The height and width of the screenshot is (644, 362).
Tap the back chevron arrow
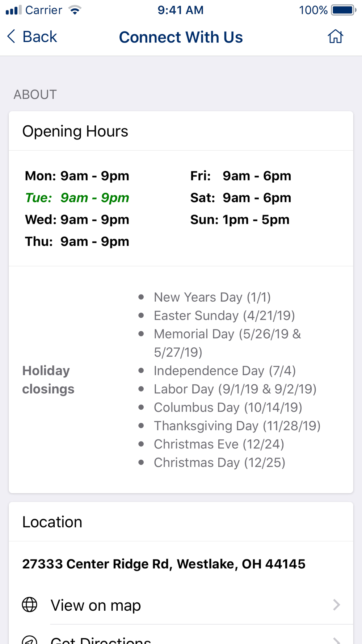point(11,37)
